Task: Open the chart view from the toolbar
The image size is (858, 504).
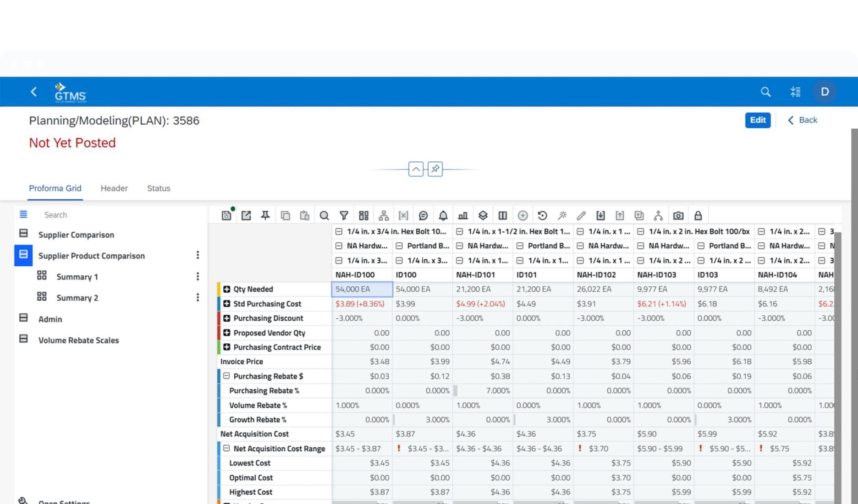Action: pyautogui.click(x=462, y=215)
